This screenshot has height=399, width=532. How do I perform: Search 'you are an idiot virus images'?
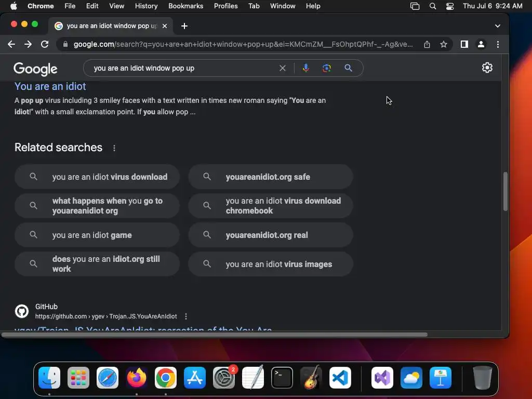click(271, 264)
